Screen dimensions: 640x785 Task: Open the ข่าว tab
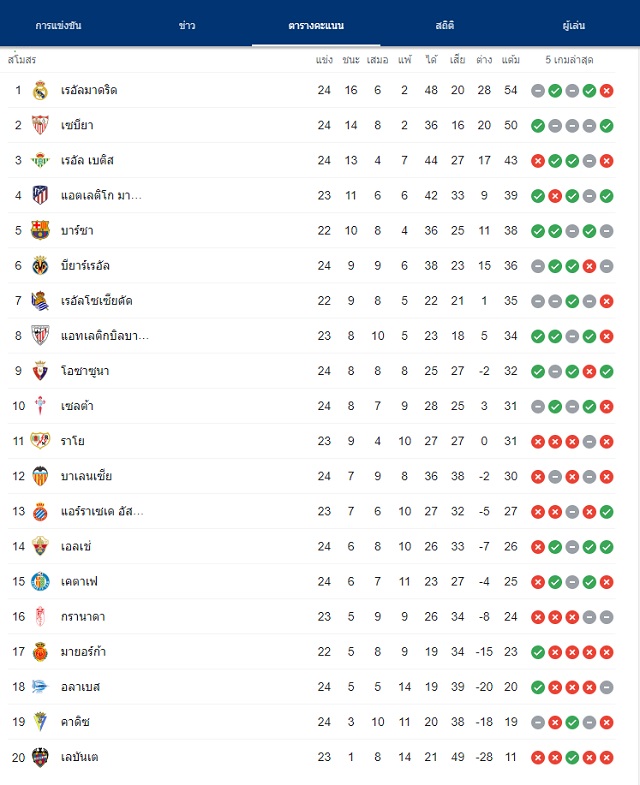tap(187, 25)
